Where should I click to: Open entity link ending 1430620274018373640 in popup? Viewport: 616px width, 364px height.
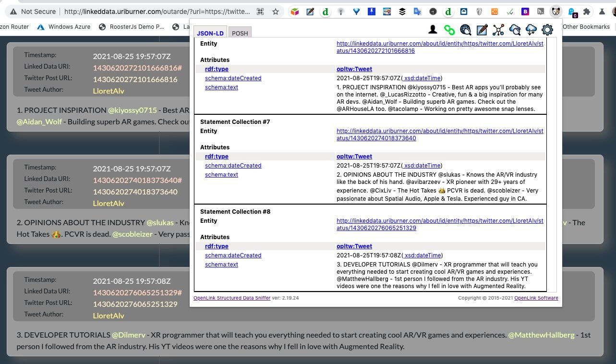[x=440, y=134]
